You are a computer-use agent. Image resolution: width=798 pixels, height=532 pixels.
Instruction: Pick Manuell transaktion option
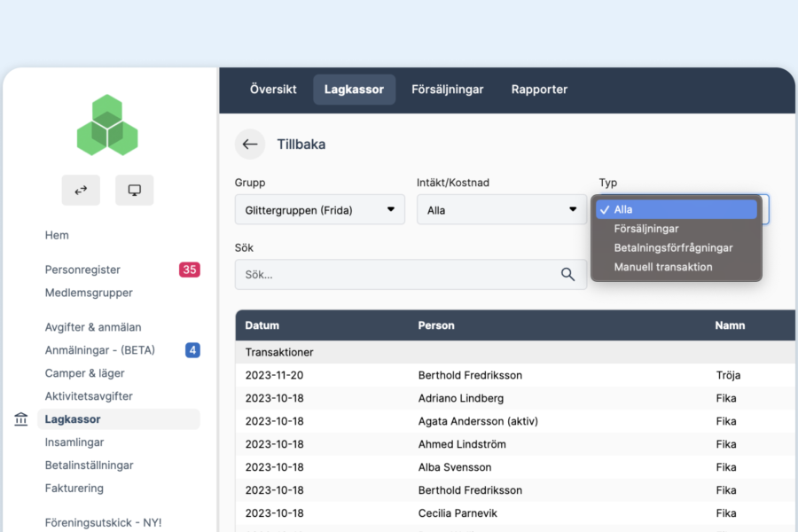coord(662,267)
